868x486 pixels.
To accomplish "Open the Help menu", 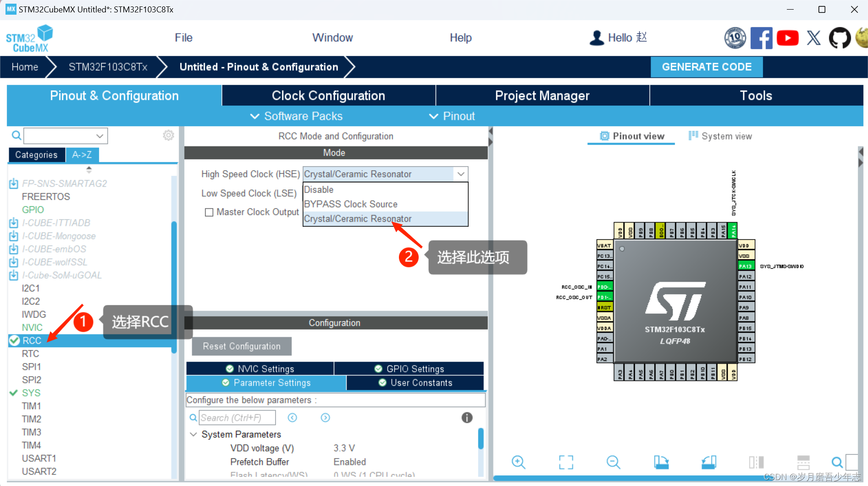I will 460,38.
